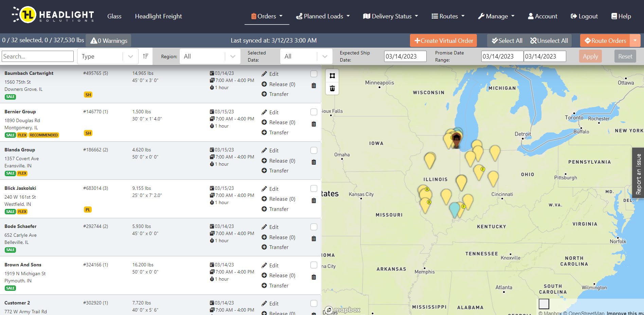Click Select All button

click(x=507, y=40)
